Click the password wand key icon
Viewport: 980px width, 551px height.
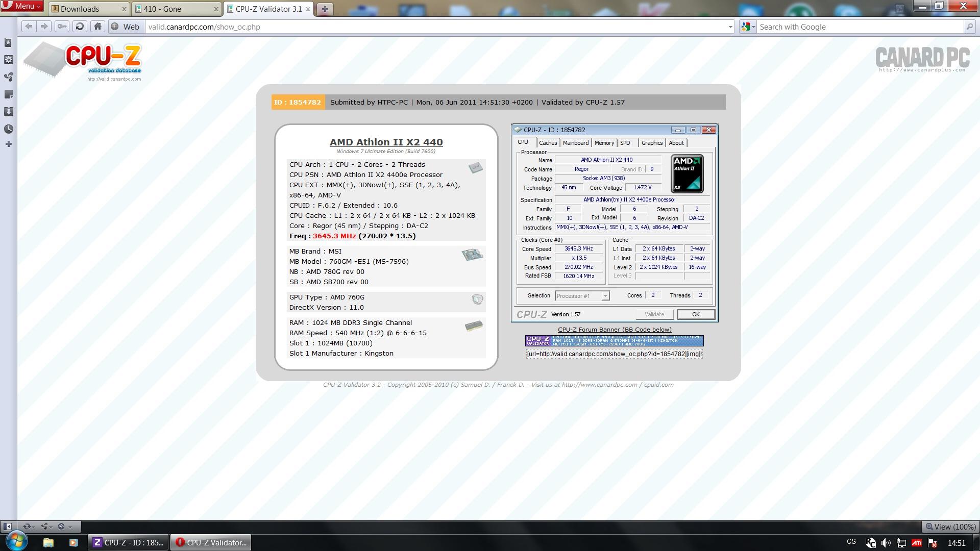(62, 27)
